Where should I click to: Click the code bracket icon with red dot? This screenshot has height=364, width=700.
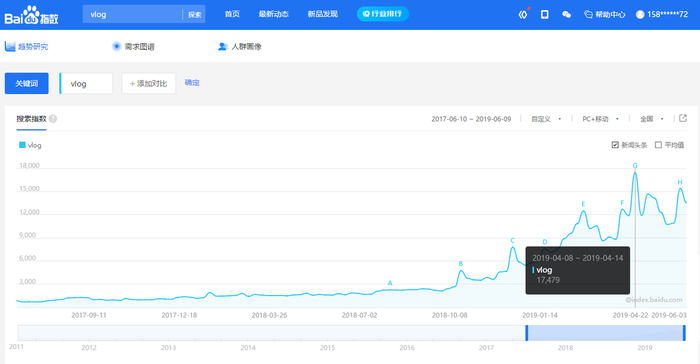pos(523,14)
